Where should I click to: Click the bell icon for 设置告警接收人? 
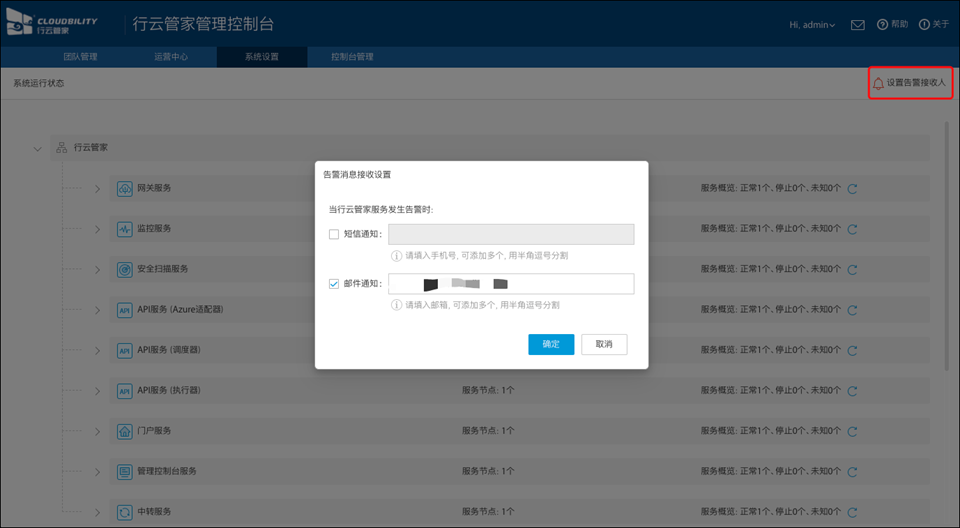[x=878, y=83]
